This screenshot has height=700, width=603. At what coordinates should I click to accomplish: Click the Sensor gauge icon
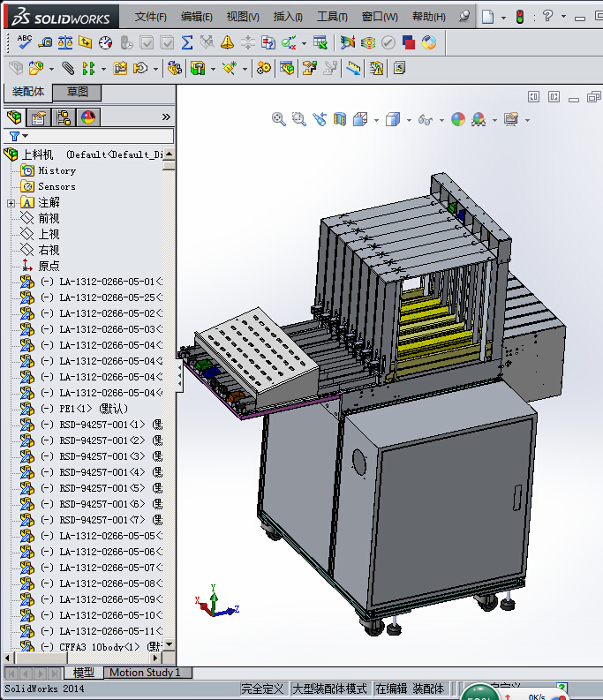point(105,42)
